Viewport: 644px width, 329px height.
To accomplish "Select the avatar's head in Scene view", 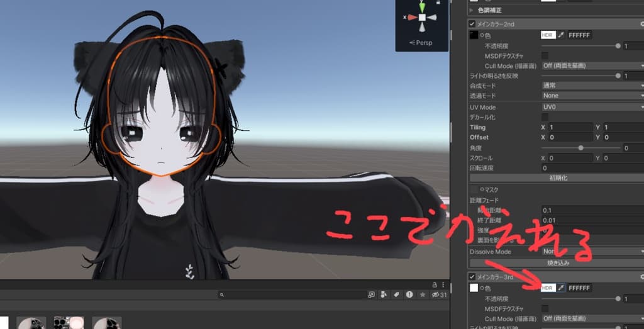I will click(x=161, y=107).
